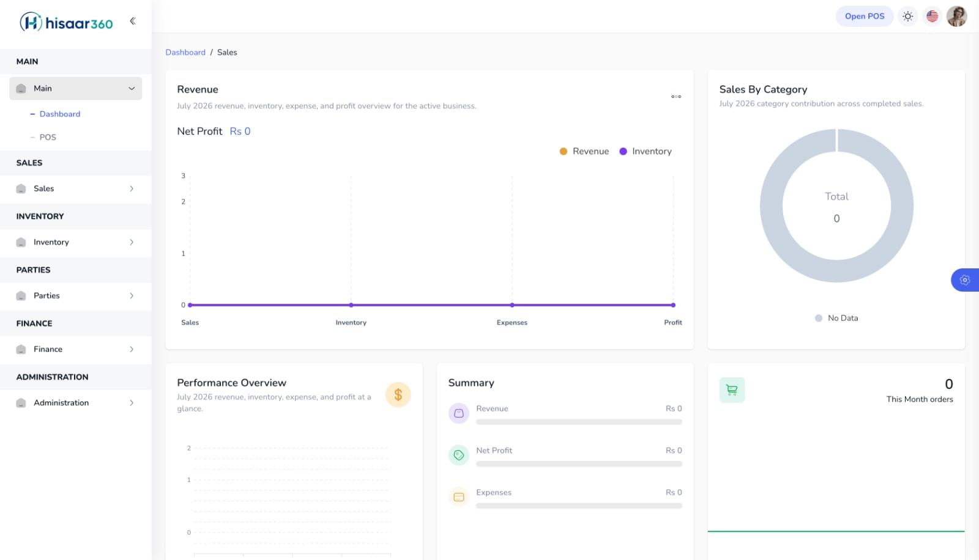979x560 pixels.
Task: Open language selector US flag
Action: click(x=932, y=17)
